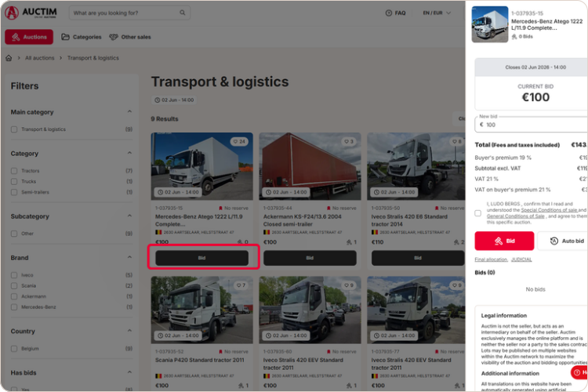Collapse the Main category filter section
This screenshot has width=588, height=392.
(x=129, y=111)
